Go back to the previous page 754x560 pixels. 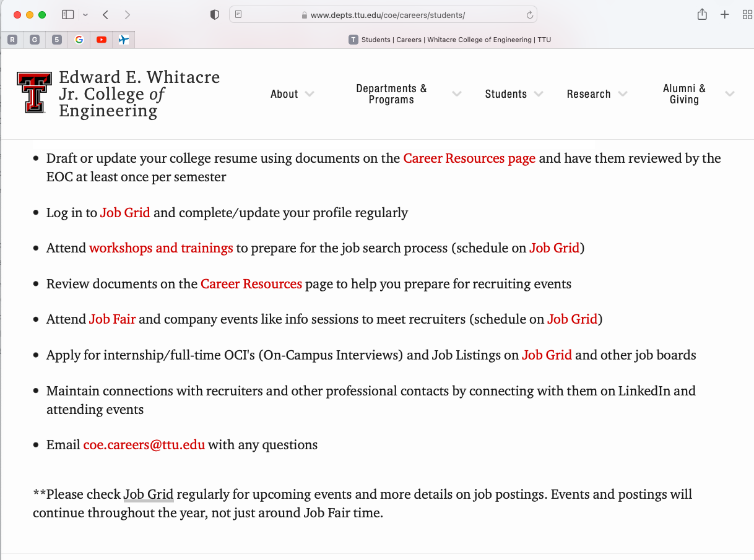(x=106, y=15)
